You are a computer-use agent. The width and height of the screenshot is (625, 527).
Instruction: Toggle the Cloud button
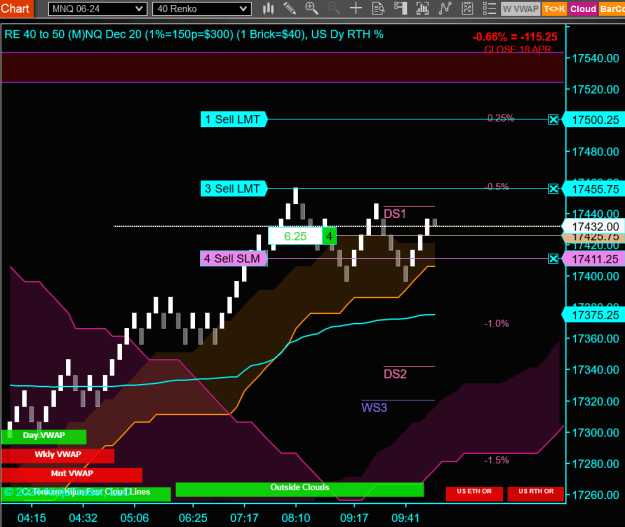pyautogui.click(x=583, y=9)
